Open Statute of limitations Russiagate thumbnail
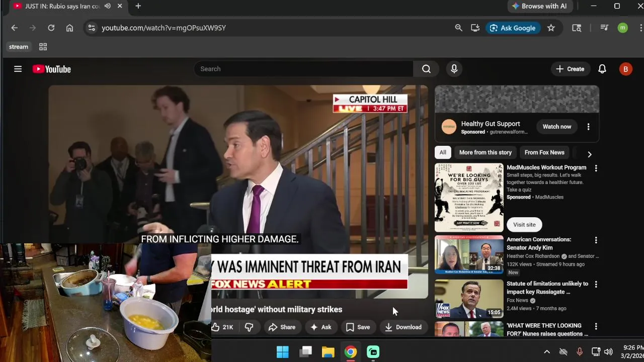Screen dimensions: 644x362 pyautogui.click(x=469, y=299)
